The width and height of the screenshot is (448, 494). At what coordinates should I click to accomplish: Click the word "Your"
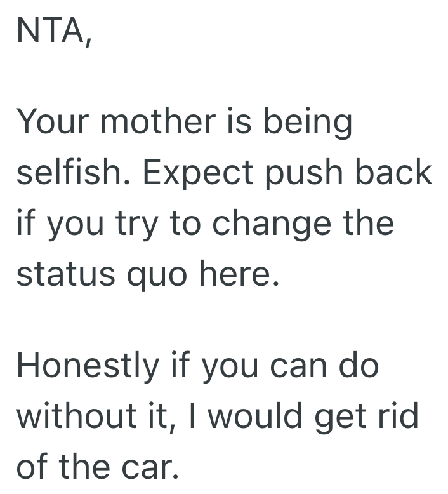[x=54, y=121]
